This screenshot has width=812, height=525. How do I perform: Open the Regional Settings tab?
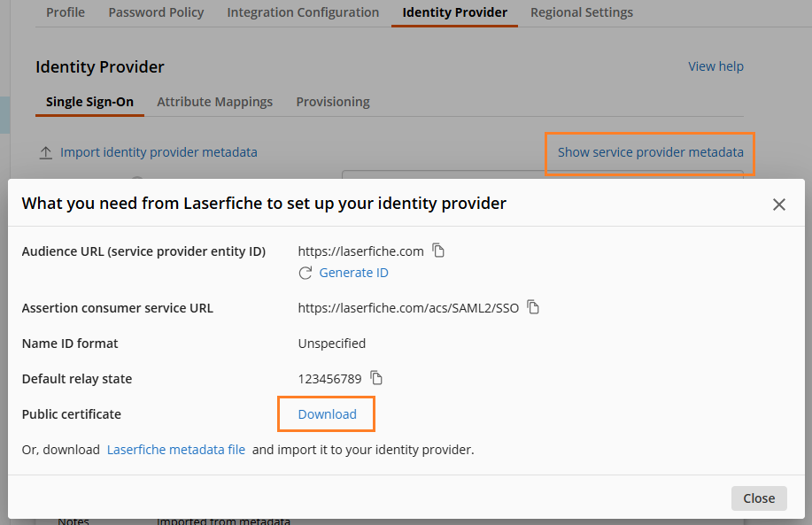(x=581, y=12)
